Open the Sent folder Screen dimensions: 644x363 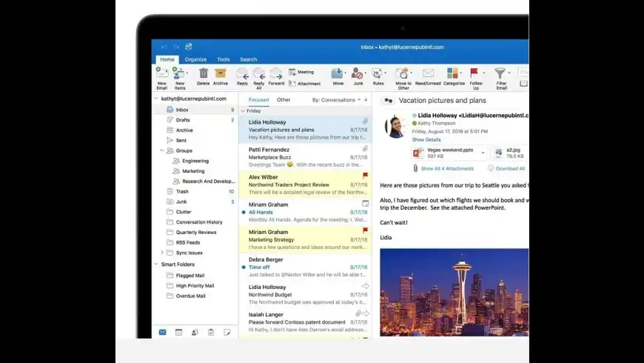[195, 140]
